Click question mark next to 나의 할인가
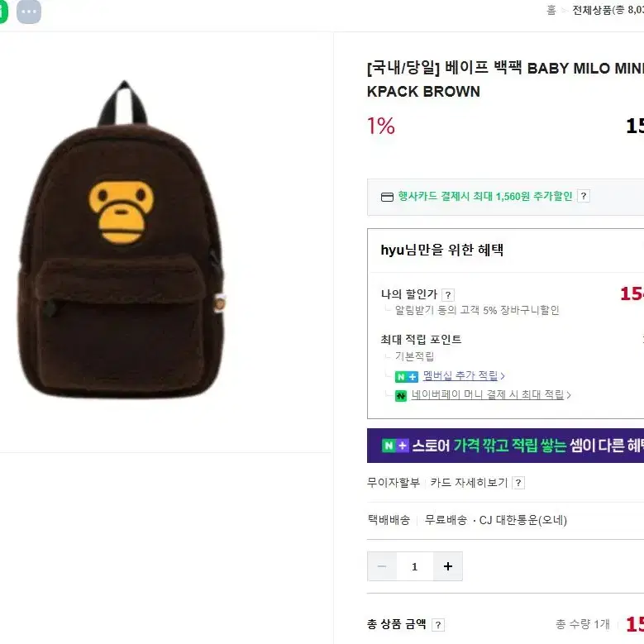The width and height of the screenshot is (644, 644). 448,294
